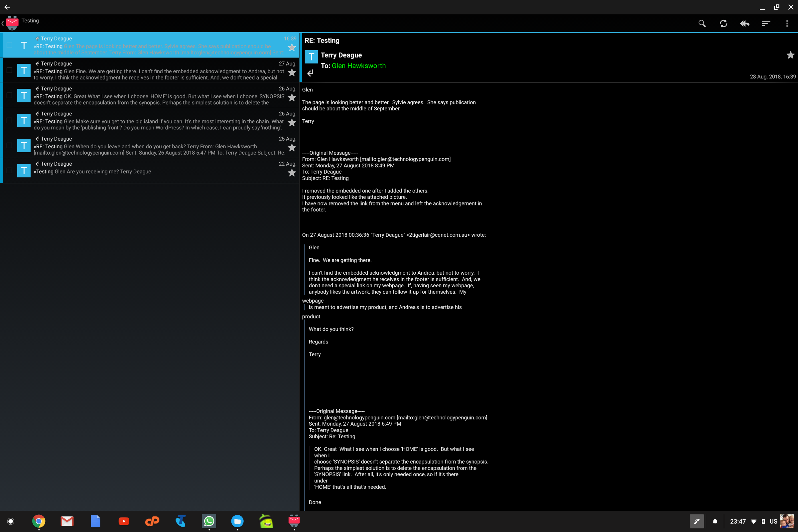Tick the checkbox for the 16:39 message

[x=10, y=45]
